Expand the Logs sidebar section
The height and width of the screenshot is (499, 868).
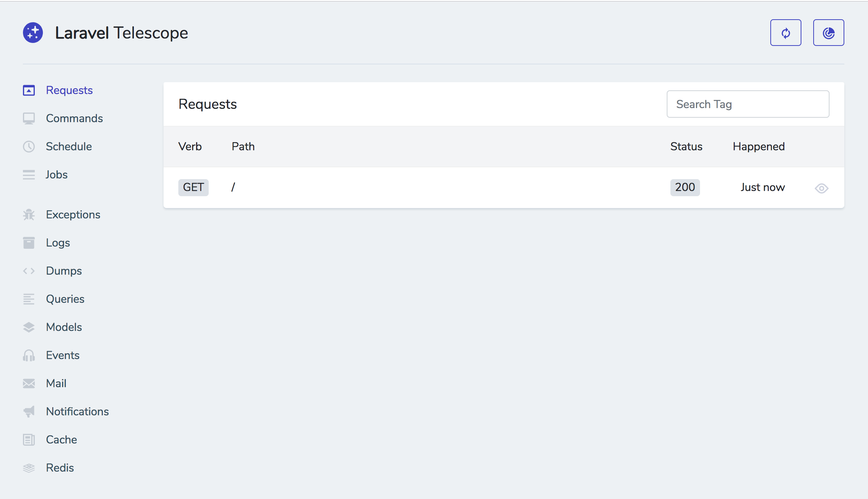(58, 242)
